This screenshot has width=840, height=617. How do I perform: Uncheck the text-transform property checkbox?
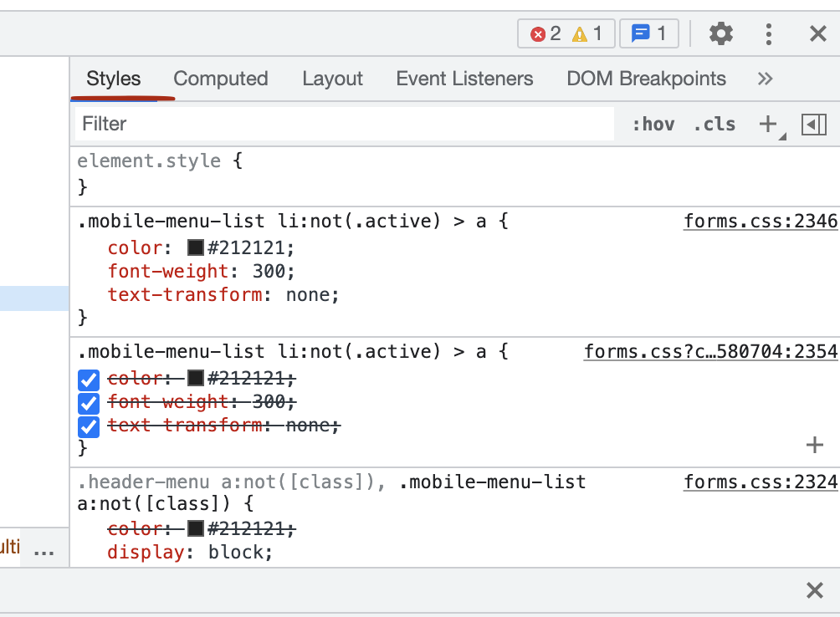89,427
